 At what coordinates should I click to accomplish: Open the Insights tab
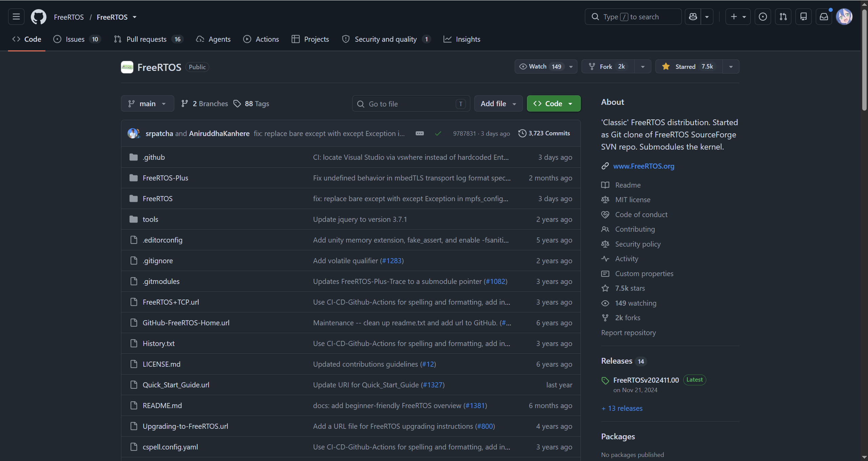(462, 39)
